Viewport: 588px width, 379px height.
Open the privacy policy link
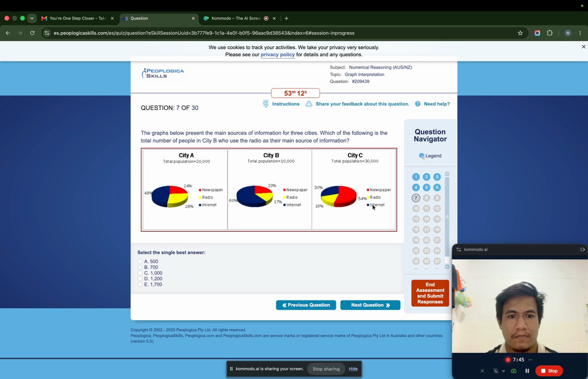pos(277,54)
